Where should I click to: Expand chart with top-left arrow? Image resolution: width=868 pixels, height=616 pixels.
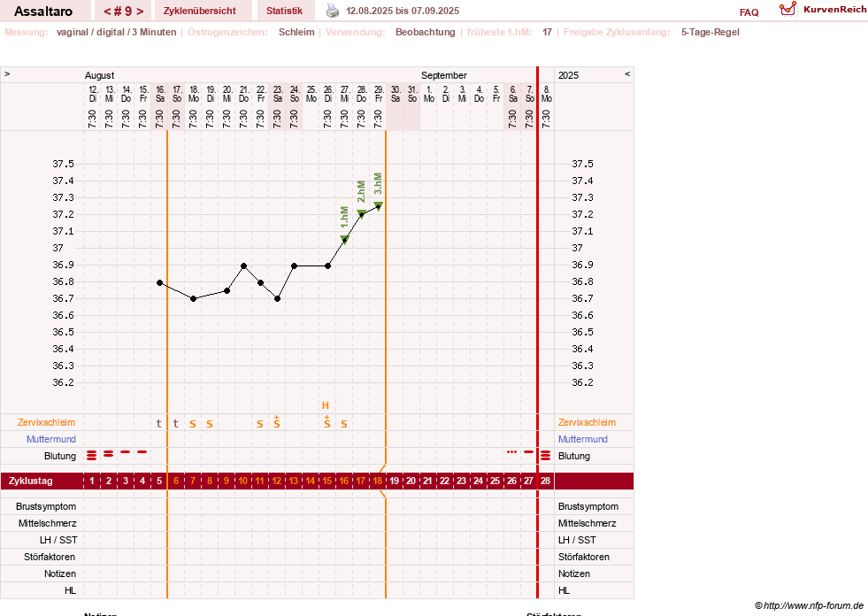[x=7, y=73]
